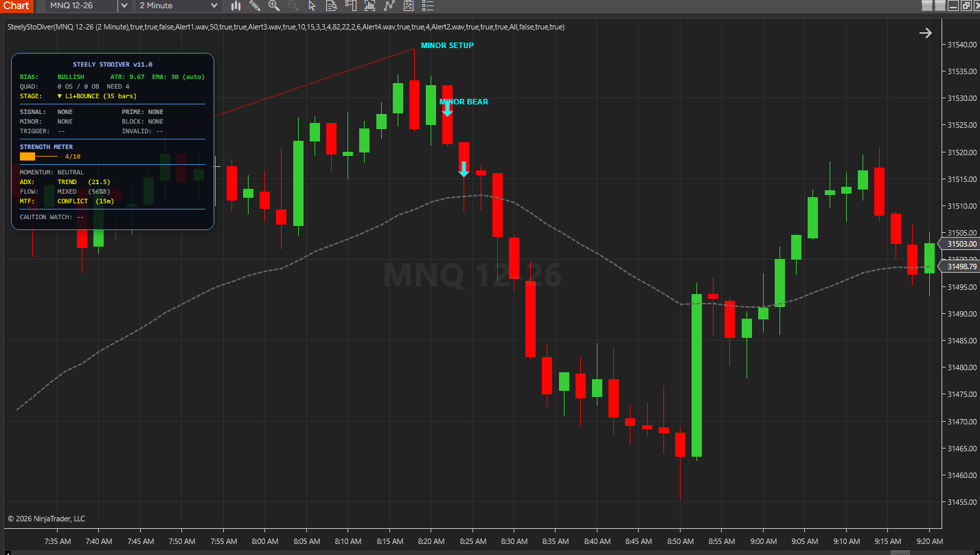The height and width of the screenshot is (555, 980).
Task: Click the first gray window button
Action: pyautogui.click(x=927, y=5)
